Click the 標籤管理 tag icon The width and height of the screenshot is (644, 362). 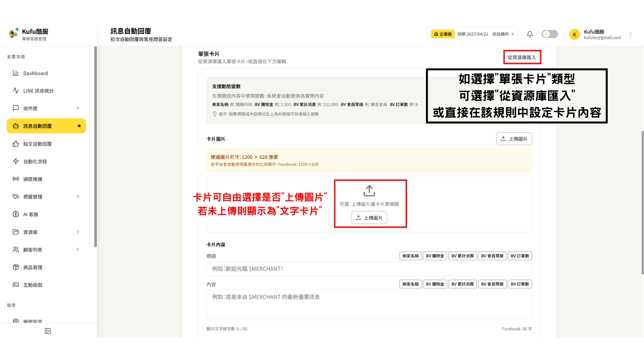click(15, 196)
